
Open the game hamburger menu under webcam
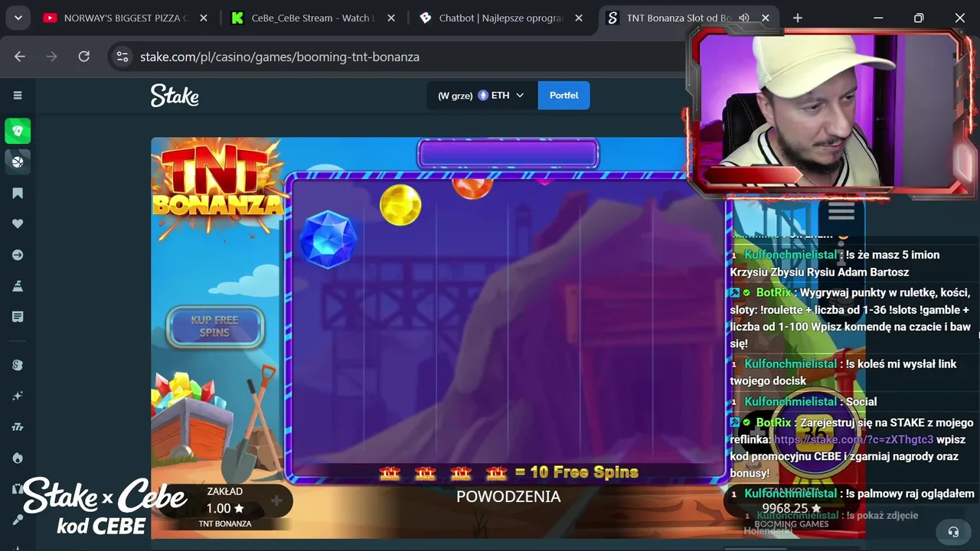pos(841,210)
